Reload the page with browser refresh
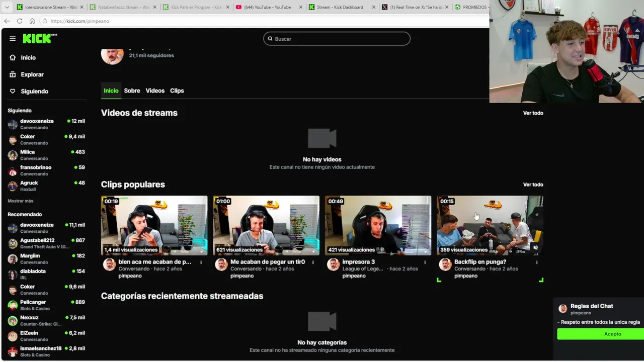The width and height of the screenshot is (644, 362). (x=20, y=21)
